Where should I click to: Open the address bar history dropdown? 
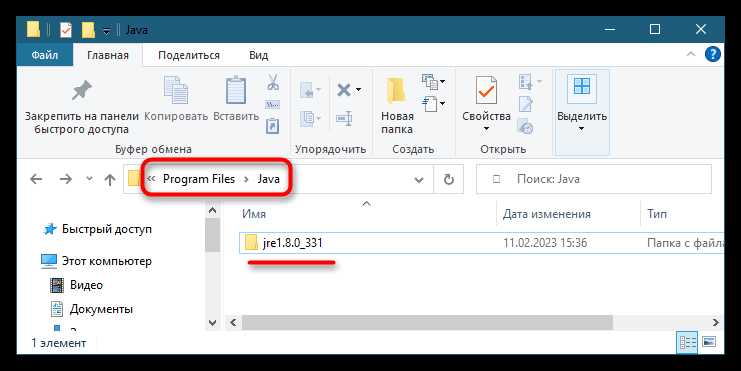click(x=419, y=180)
